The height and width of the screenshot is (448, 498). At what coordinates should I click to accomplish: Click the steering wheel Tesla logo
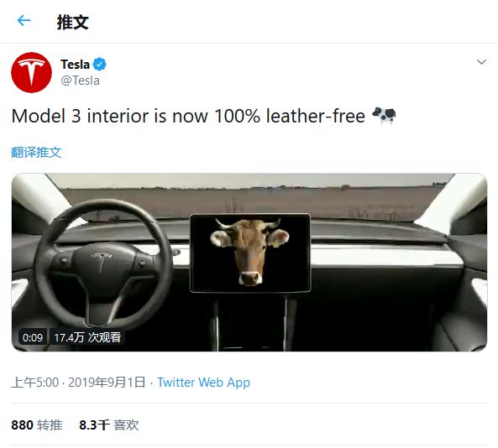[x=102, y=262]
